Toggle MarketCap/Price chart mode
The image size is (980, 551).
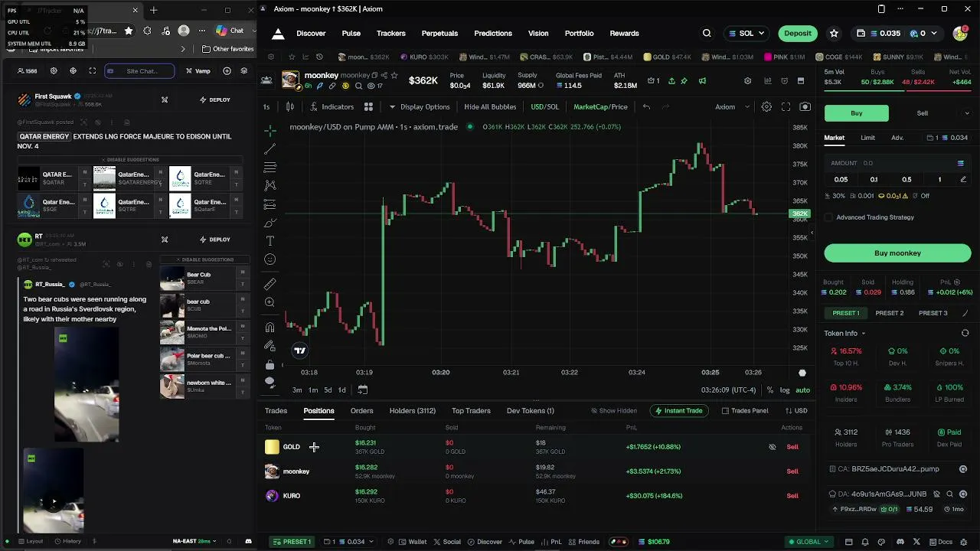600,107
